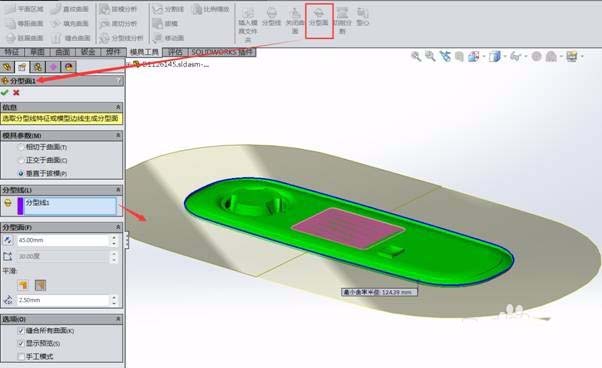The width and height of the screenshot is (602, 368).
Task: Switch to the PropertyManager tab icon
Action: coord(22,67)
